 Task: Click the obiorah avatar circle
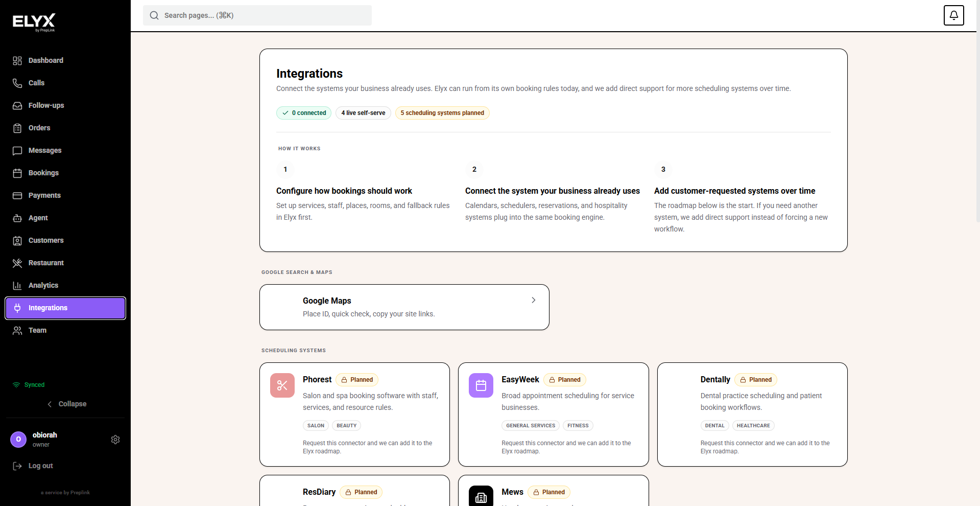pos(18,440)
